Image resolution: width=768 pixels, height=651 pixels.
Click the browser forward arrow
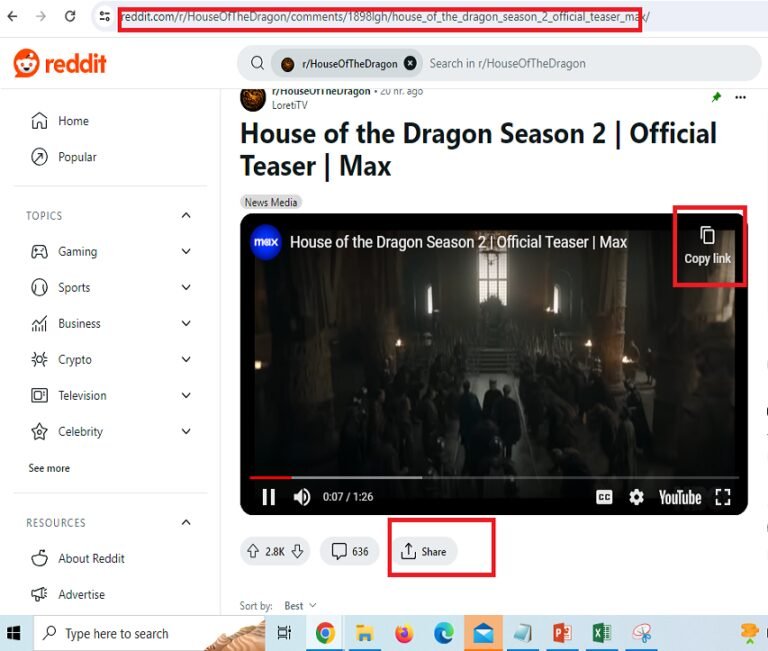pos(41,16)
